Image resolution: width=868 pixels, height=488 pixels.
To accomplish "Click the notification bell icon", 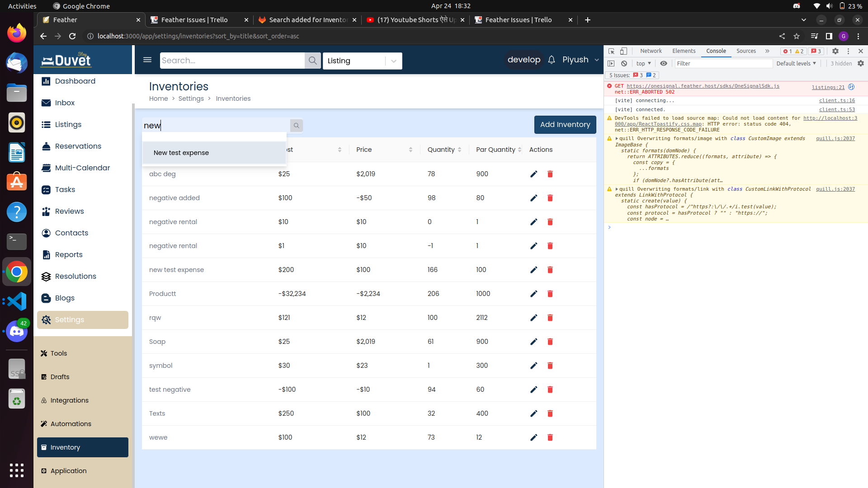I will [551, 60].
